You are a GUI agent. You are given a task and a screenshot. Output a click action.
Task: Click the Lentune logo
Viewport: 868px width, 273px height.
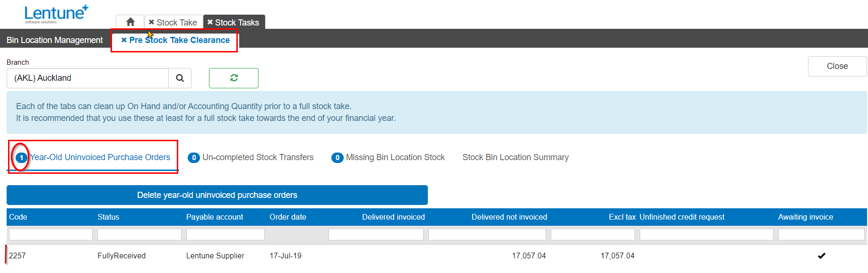pyautogui.click(x=56, y=14)
